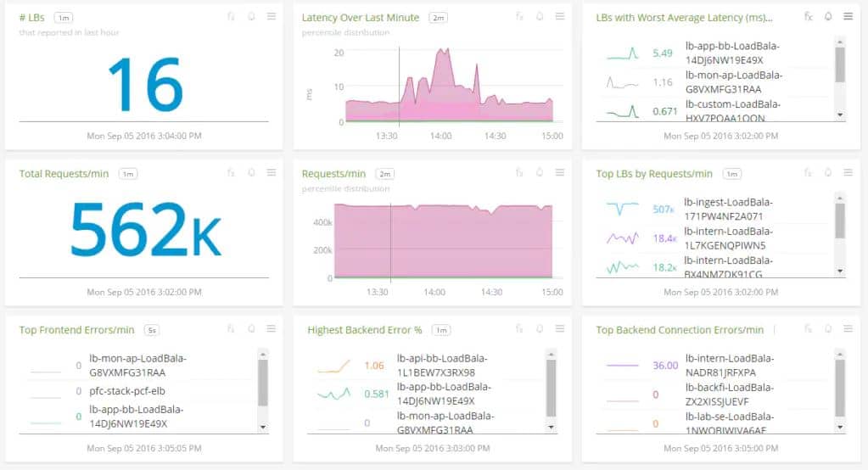This screenshot has width=868, height=470.
Task: Click the alert bell on # LBs chart
Action: 251,17
